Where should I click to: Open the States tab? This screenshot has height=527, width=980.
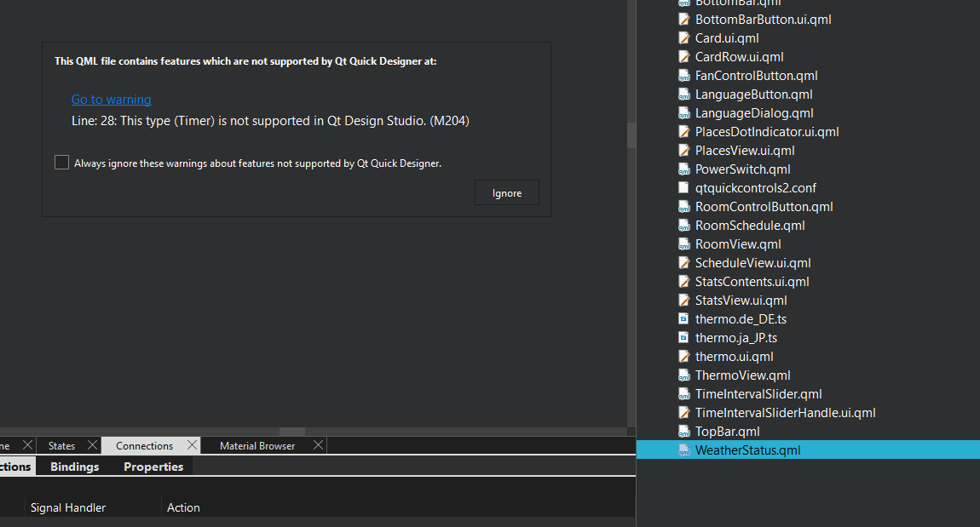click(61, 445)
